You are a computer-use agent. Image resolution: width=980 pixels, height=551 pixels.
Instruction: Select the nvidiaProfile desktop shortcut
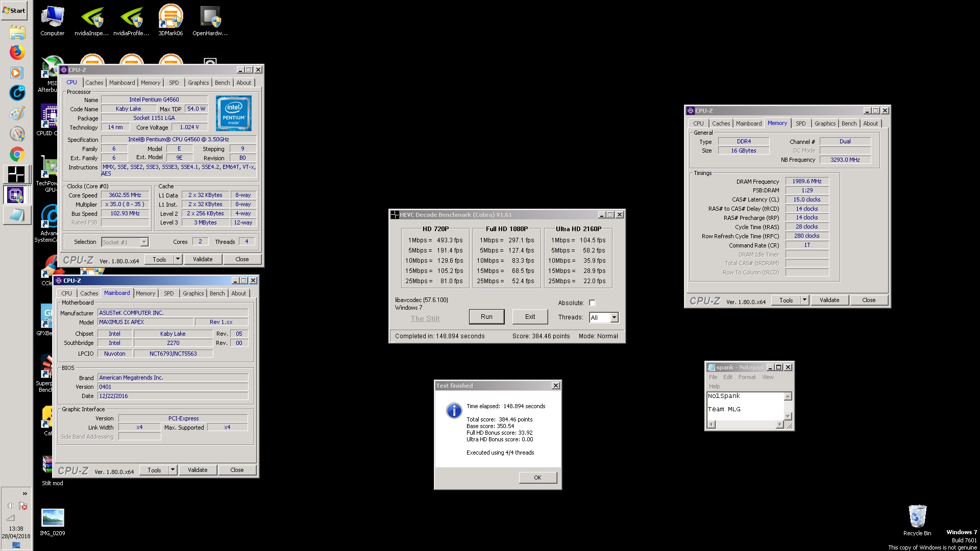point(131,21)
